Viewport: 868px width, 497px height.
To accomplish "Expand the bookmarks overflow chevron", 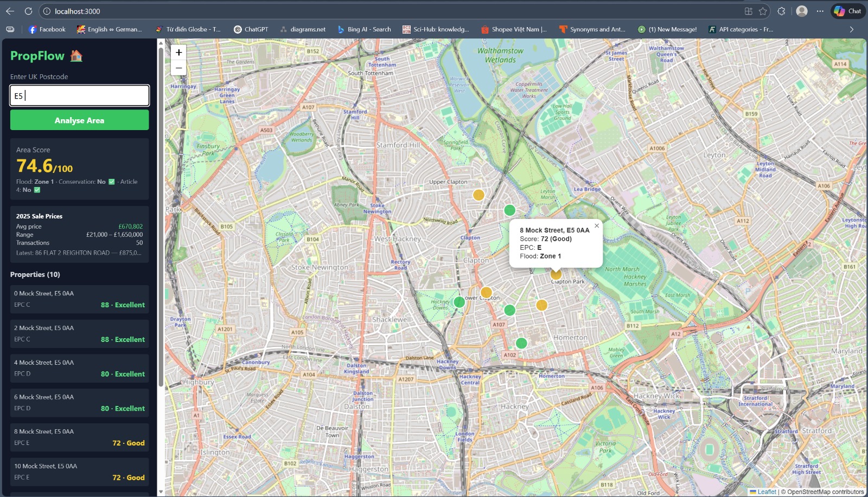I will tap(851, 29).
